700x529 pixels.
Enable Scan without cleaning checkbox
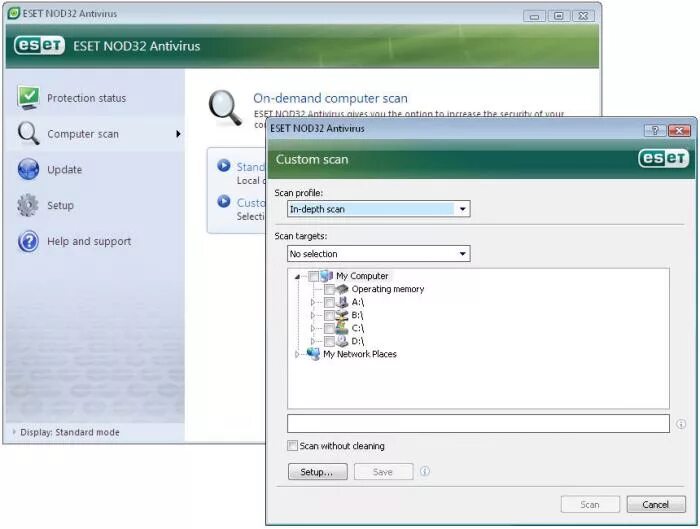[x=292, y=446]
